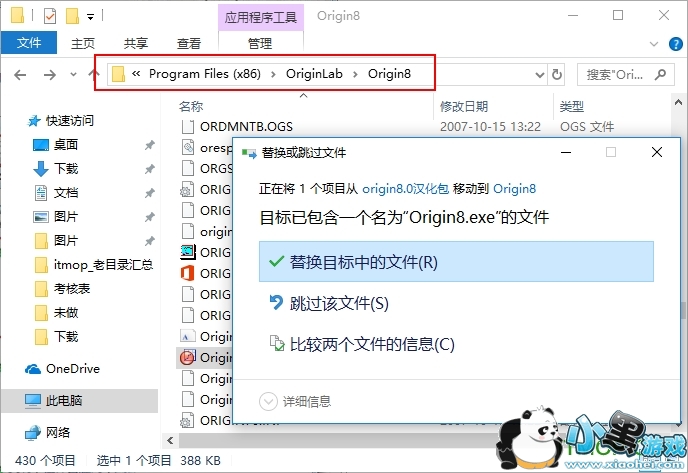This screenshot has height=473, width=688.
Task: Click the dialog title move-file icon
Action: tap(249, 153)
